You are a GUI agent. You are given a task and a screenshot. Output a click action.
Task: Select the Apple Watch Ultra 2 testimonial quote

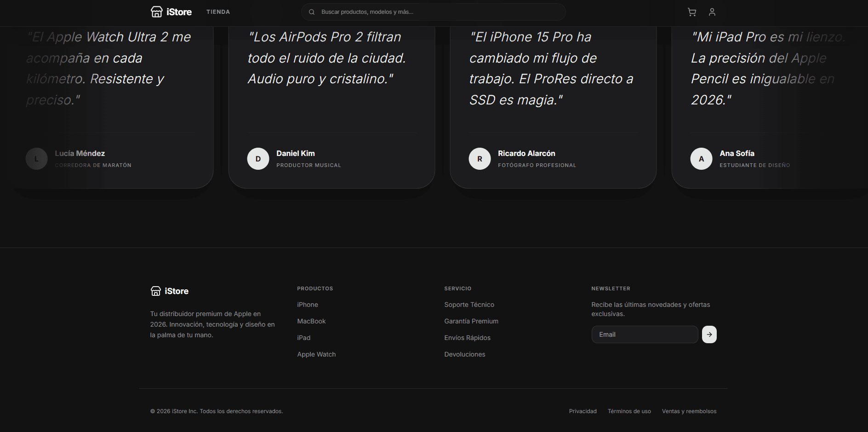(108, 68)
